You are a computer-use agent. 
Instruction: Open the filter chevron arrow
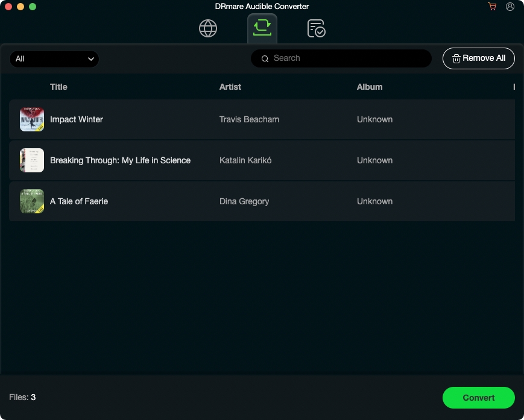[x=91, y=59]
